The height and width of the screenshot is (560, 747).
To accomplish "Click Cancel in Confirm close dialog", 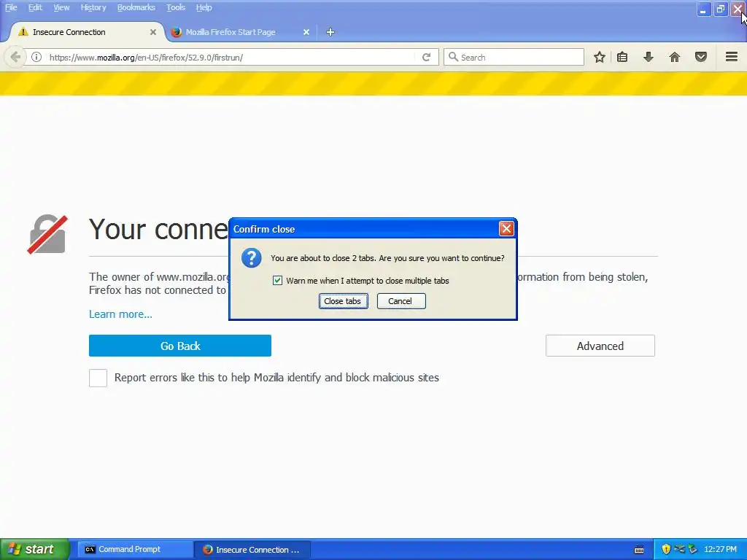I will pyautogui.click(x=401, y=301).
